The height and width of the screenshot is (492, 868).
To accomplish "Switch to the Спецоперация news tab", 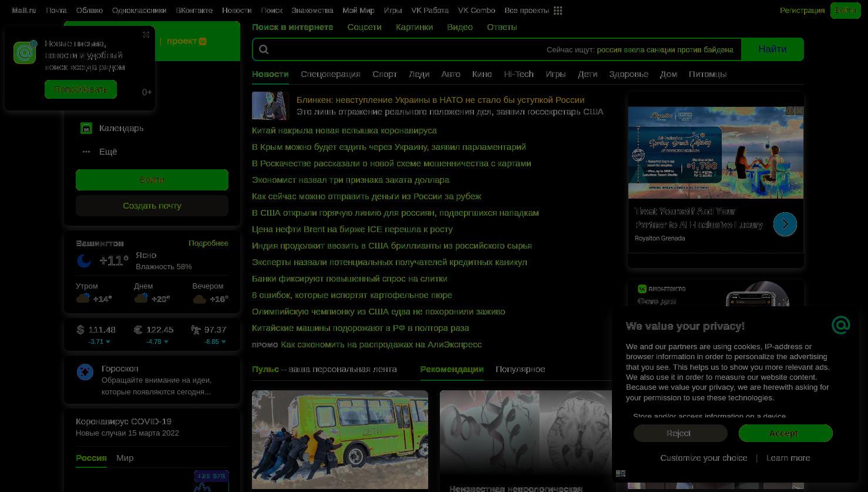I will click(330, 74).
